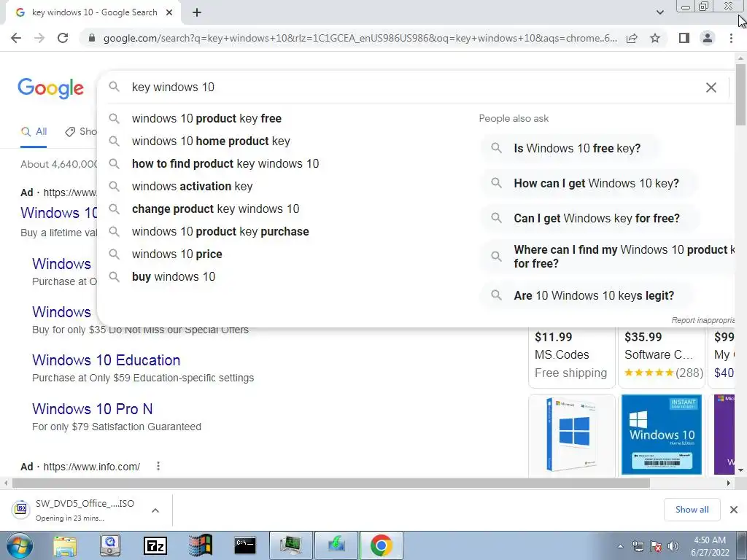Click the volume speaker tray icon

pos(673,546)
